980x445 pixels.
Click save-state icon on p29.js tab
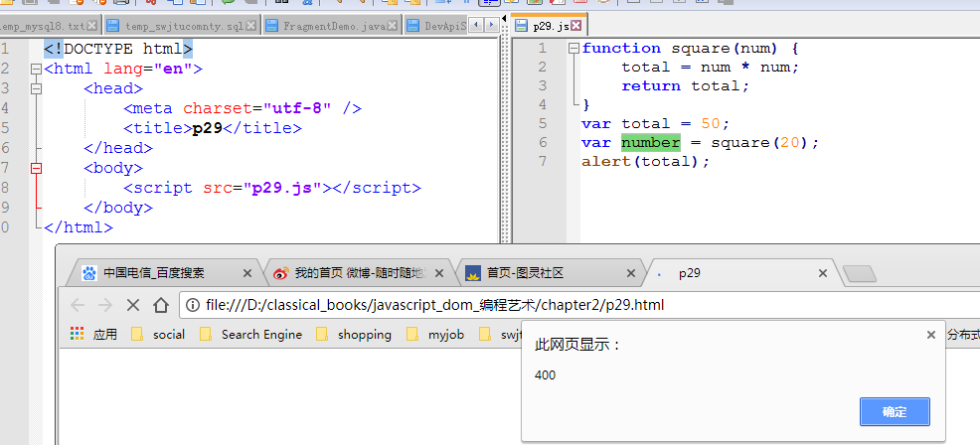(x=520, y=26)
